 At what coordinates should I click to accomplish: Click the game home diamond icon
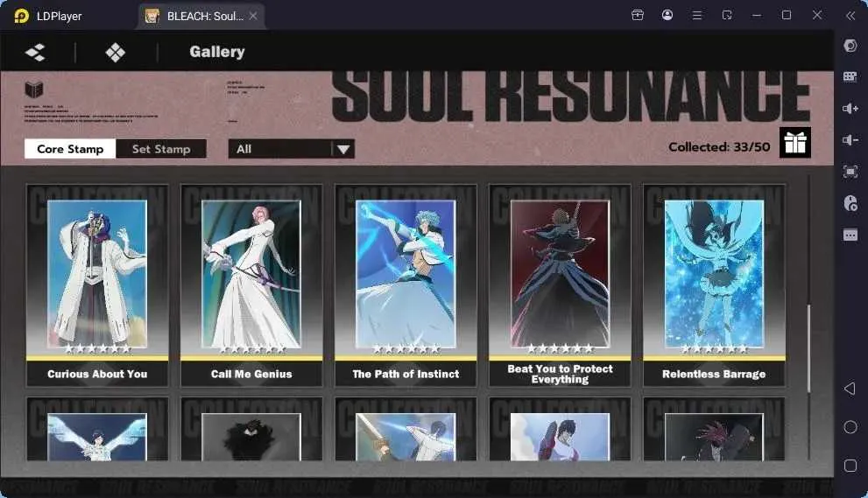pos(115,53)
